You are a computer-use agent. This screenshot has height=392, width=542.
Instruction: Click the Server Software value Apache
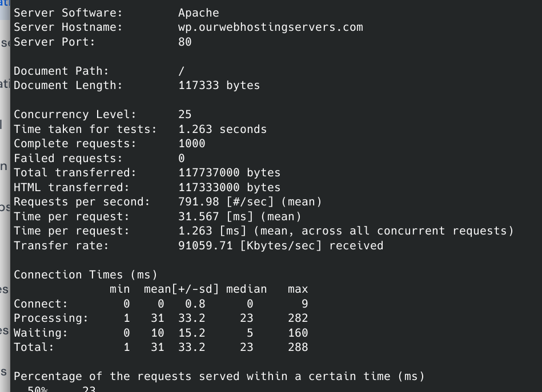tap(198, 13)
